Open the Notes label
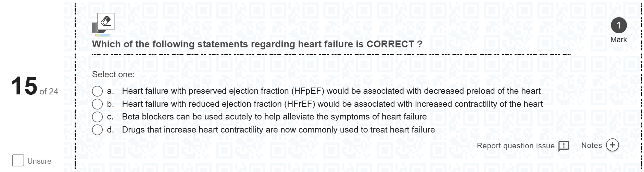Image resolution: width=644 pixels, height=172 pixels. [x=591, y=145]
